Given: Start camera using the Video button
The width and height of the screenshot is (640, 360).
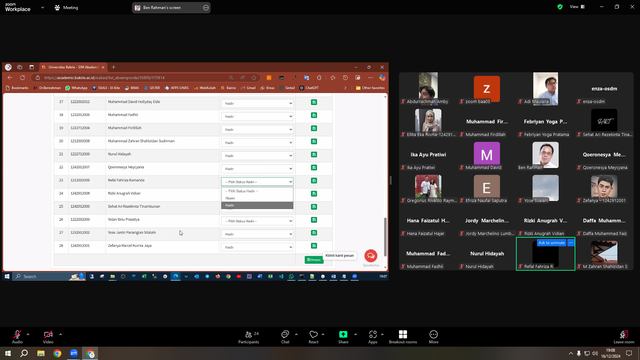Looking at the screenshot, I should tap(48, 337).
